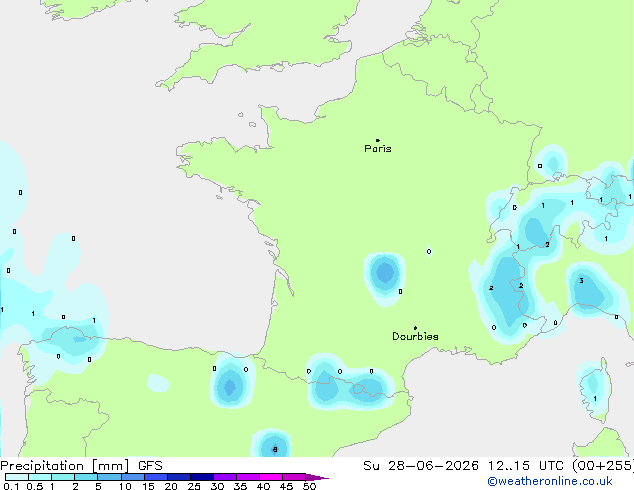
Task: Click the '3' precipitation value over northwest Italy
Action: pyautogui.click(x=581, y=281)
